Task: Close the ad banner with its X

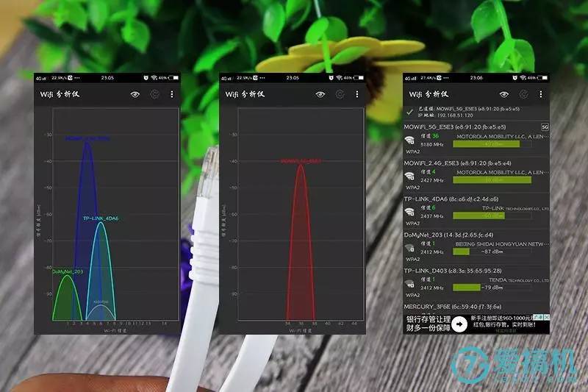Action: (546, 318)
